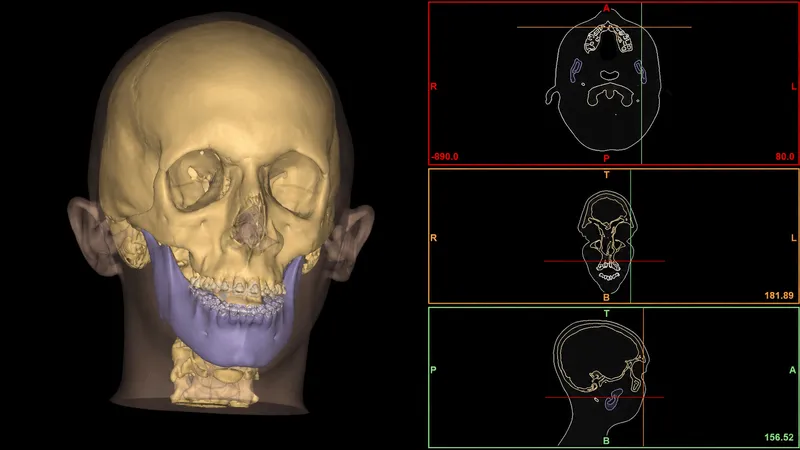Click the axial slice head outline in red panel
The width and height of the screenshot is (800, 450).
pos(604,82)
